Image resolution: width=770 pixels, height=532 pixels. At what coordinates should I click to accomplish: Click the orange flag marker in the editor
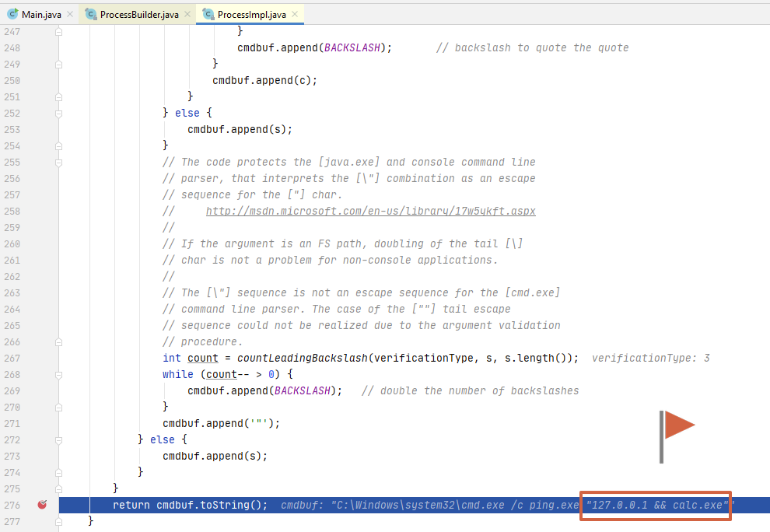tap(675, 425)
